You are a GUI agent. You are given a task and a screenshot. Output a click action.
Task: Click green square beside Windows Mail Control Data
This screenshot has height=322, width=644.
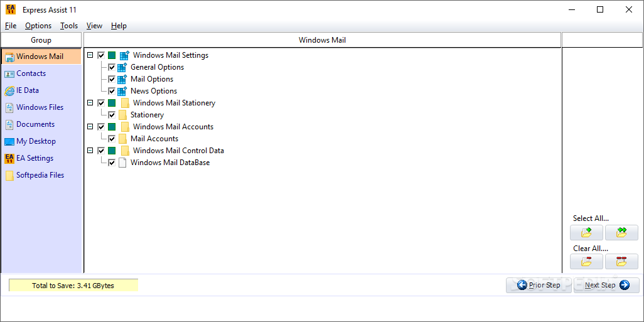(112, 150)
